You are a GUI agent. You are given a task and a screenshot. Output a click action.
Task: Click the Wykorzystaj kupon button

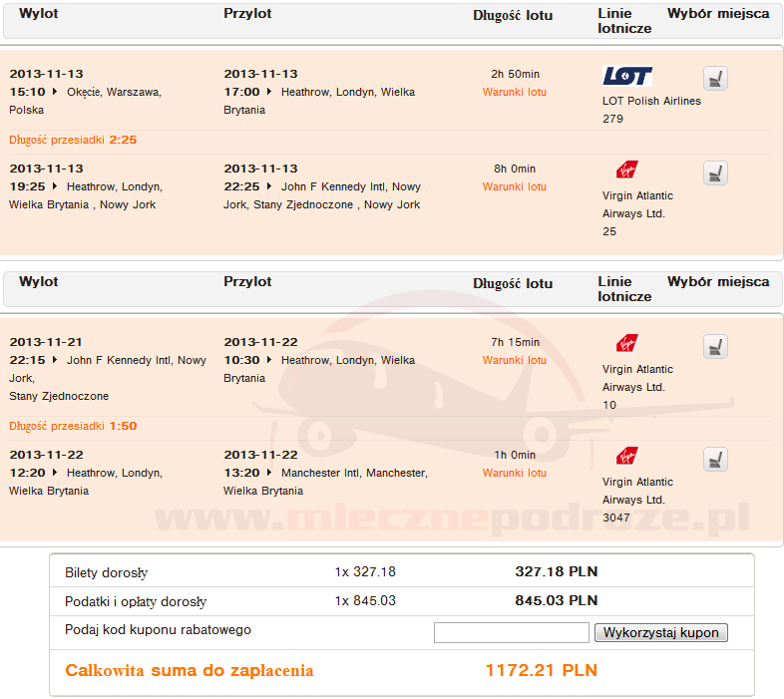pyautogui.click(x=660, y=633)
